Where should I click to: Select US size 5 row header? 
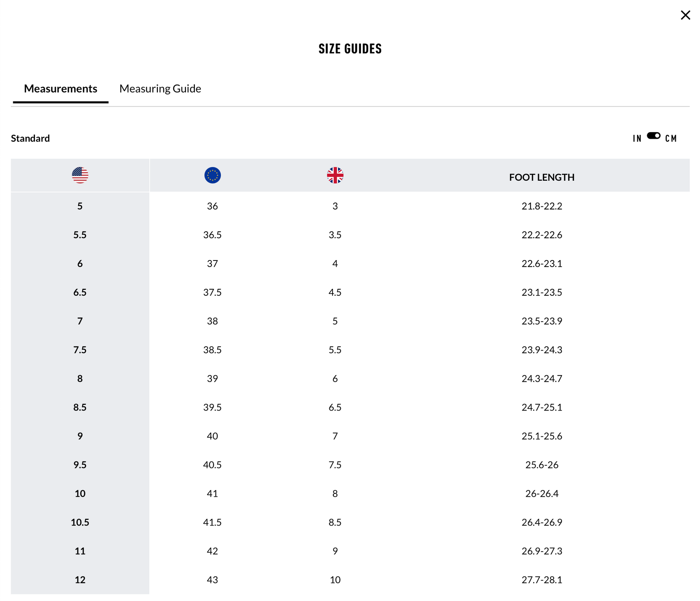pyautogui.click(x=80, y=206)
